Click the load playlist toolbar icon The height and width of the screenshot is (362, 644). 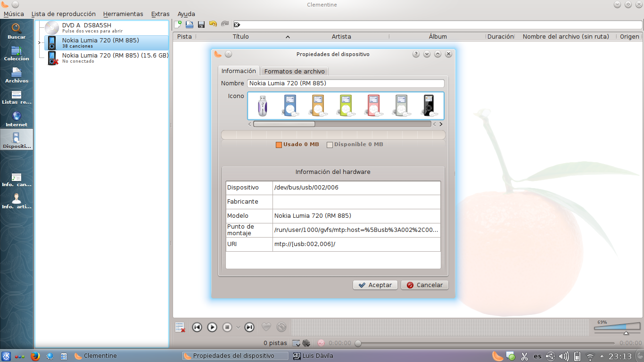(x=190, y=25)
